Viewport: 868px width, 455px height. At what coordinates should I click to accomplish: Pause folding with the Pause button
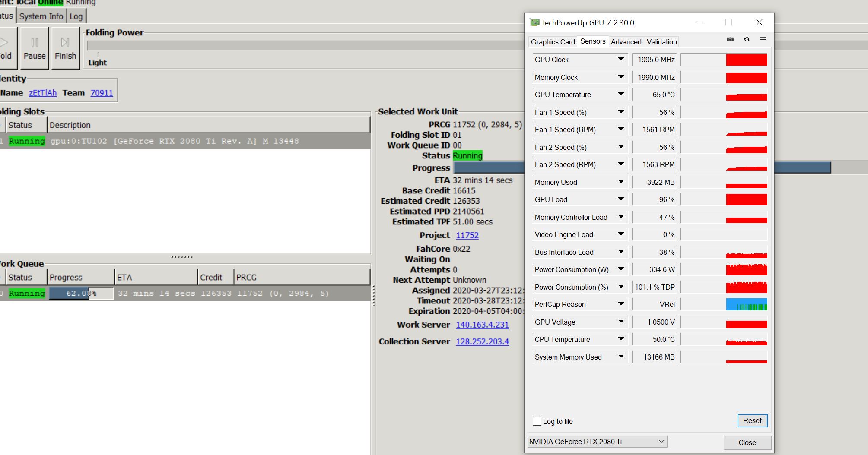click(x=35, y=48)
